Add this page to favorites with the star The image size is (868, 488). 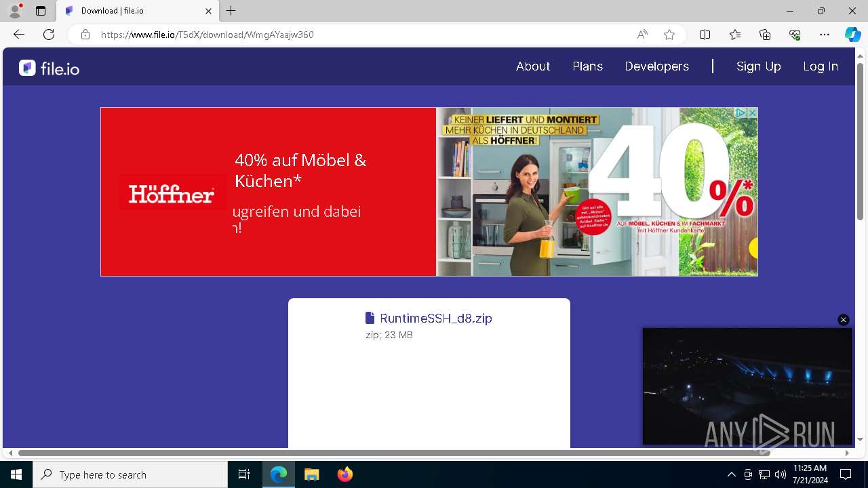669,35
